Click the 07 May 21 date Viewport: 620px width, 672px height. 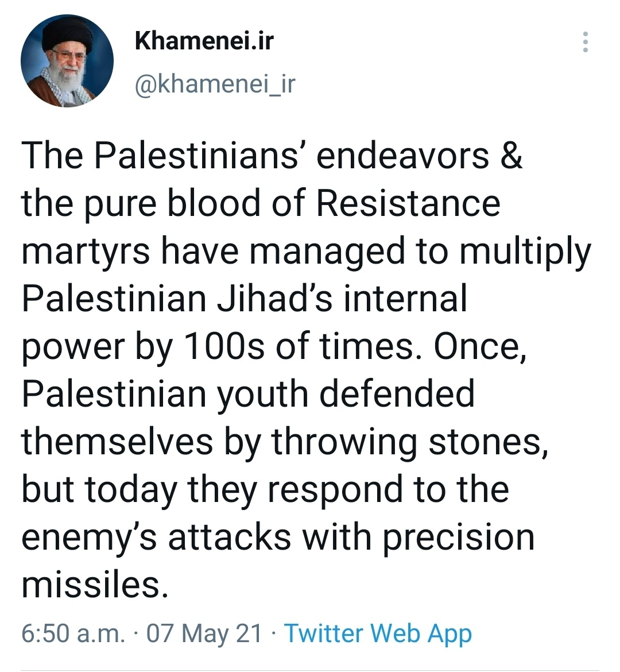pyautogui.click(x=204, y=633)
